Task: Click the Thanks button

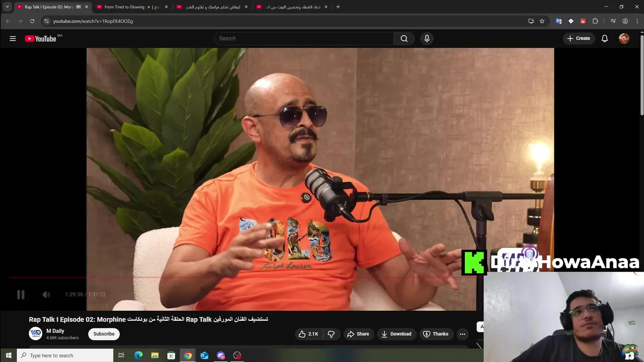Action: tap(435, 334)
